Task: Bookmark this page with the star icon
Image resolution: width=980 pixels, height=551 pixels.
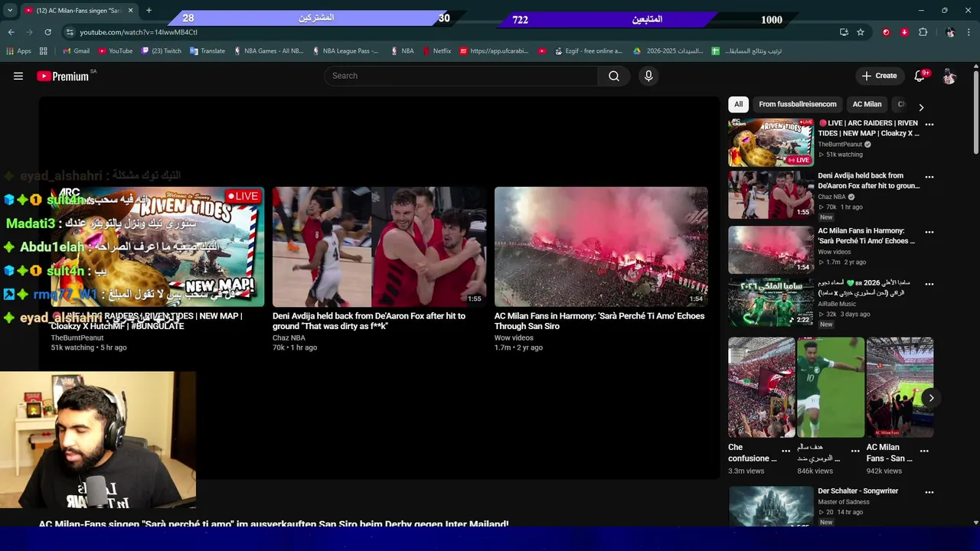Action: coord(861,32)
